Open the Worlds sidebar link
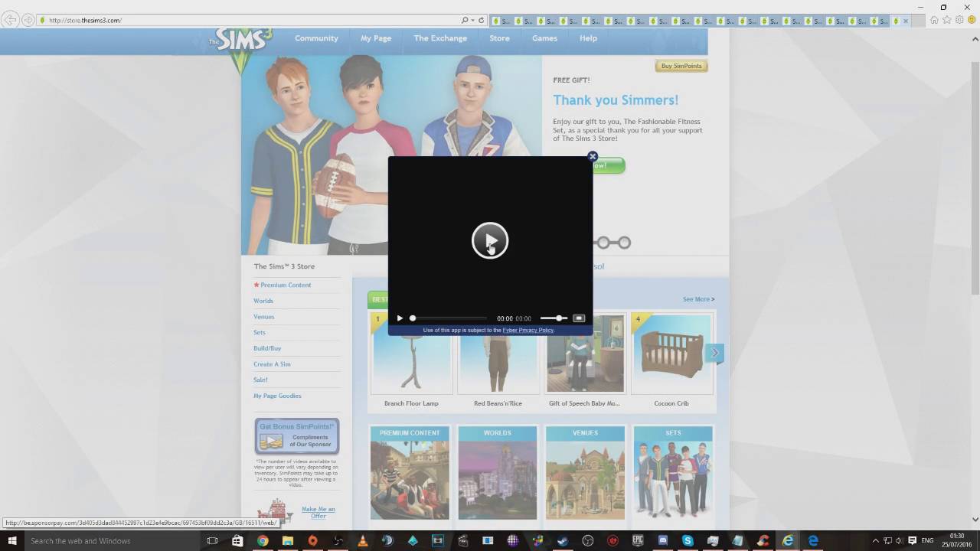The image size is (980, 551). [263, 301]
